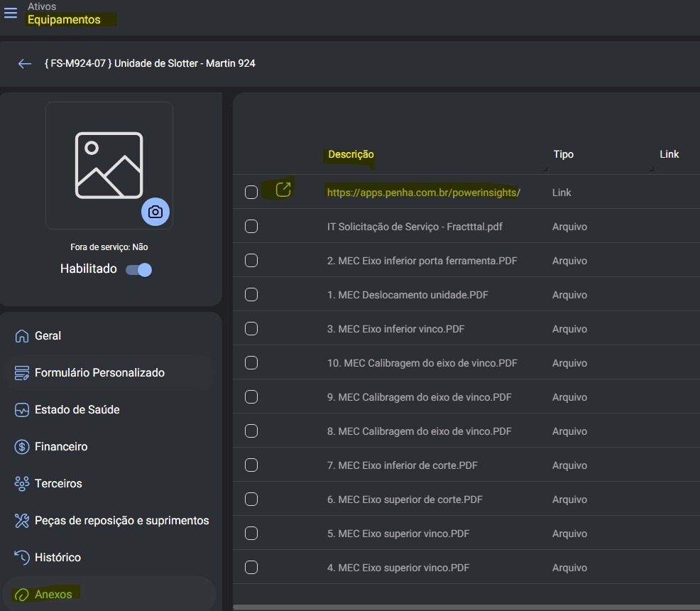Click '9. MEC Calibragem do eixo de vinco.PDF'
The height and width of the screenshot is (611, 700).
(x=419, y=398)
